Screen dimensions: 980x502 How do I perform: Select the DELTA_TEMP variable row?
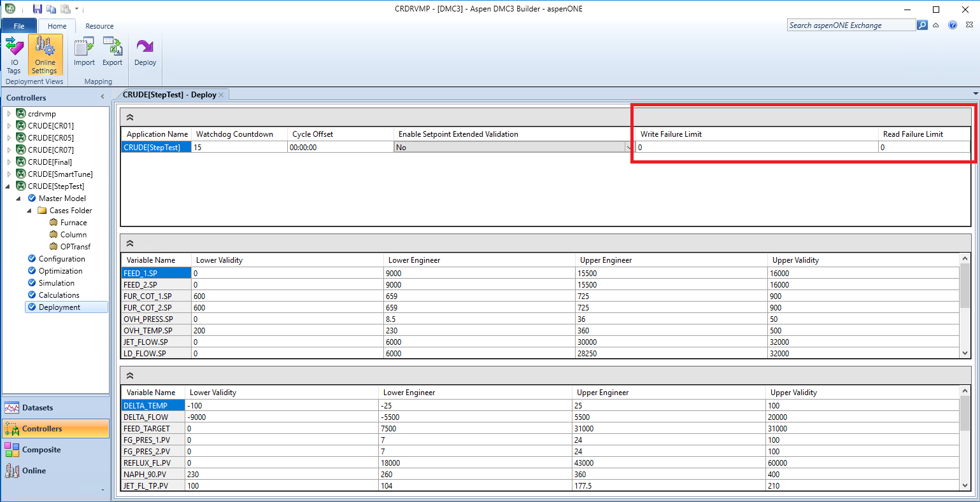coord(541,405)
